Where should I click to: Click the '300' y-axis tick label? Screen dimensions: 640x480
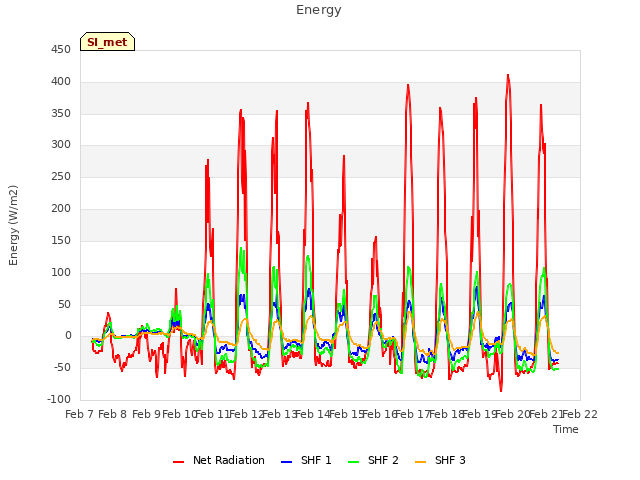pos(61,144)
